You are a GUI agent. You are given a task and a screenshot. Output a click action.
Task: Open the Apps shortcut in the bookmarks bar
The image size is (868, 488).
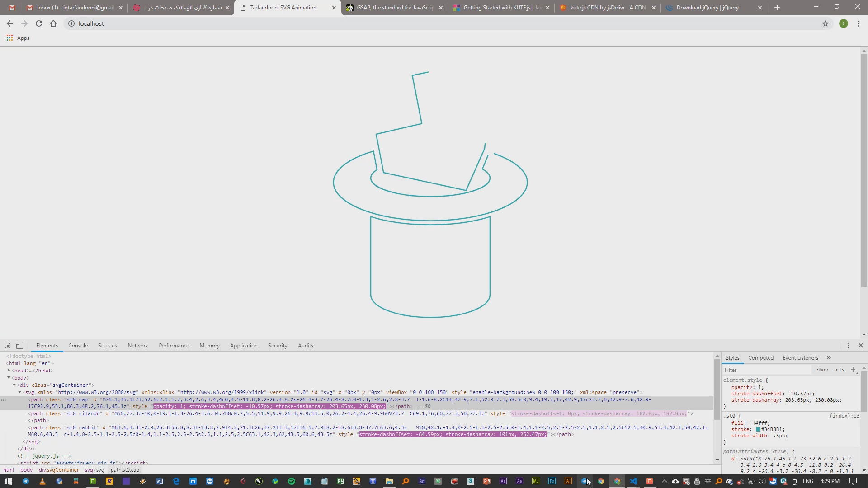point(18,38)
